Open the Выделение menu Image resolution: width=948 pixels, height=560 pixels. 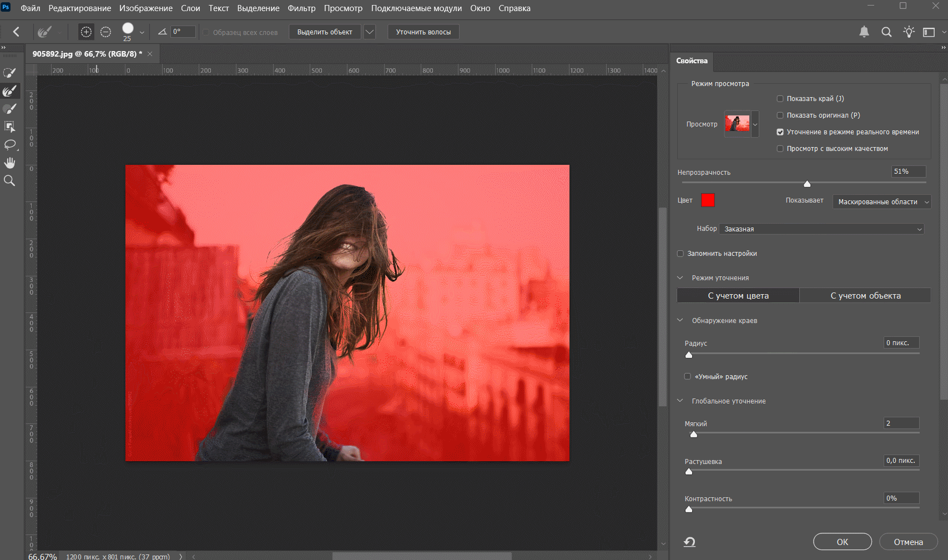(258, 8)
